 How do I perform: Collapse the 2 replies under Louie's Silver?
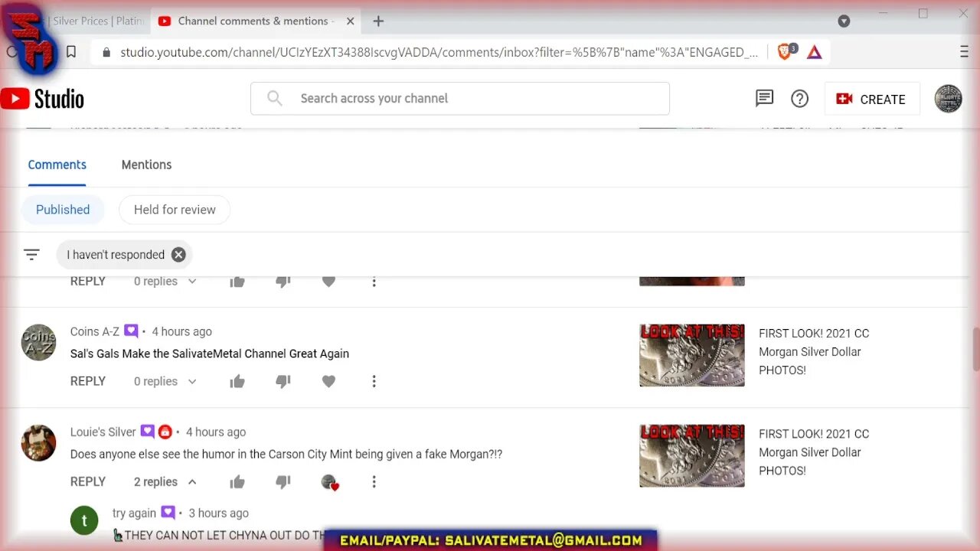165,481
